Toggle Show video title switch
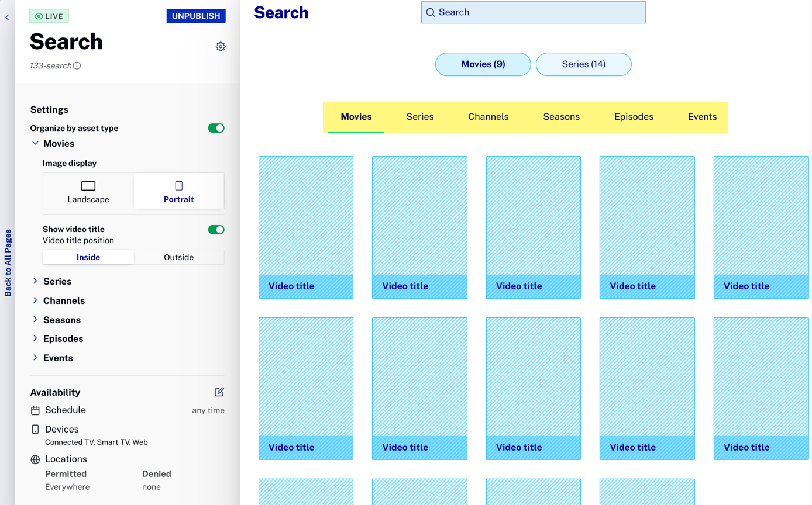This screenshot has width=812, height=505. 216,230
